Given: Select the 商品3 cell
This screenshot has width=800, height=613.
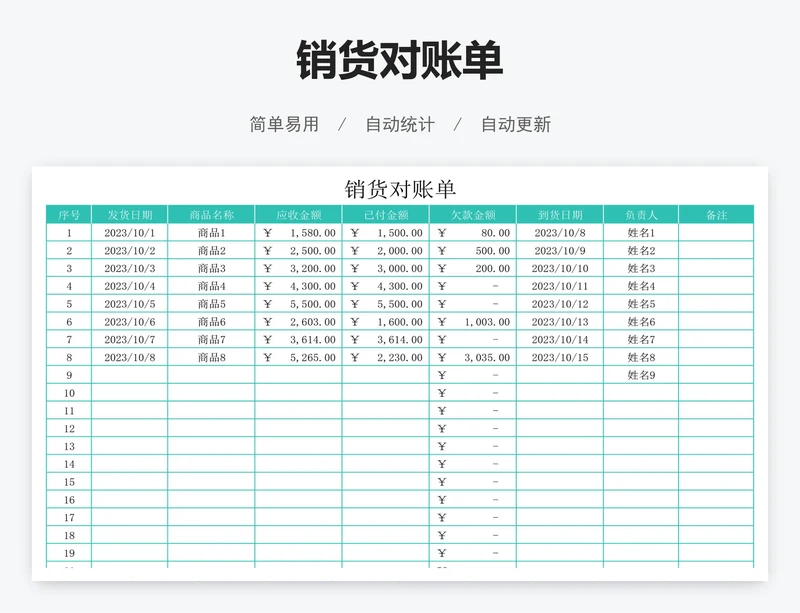Looking at the screenshot, I should click(211, 268).
